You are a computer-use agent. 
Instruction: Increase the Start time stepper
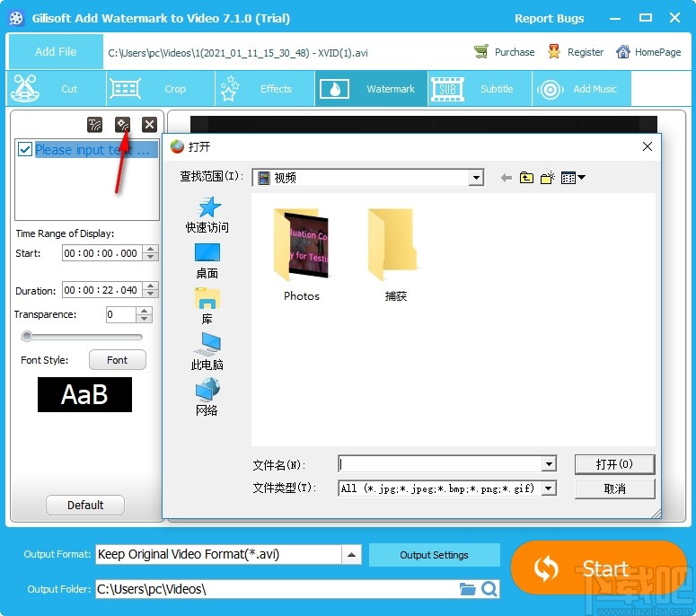[151, 250]
